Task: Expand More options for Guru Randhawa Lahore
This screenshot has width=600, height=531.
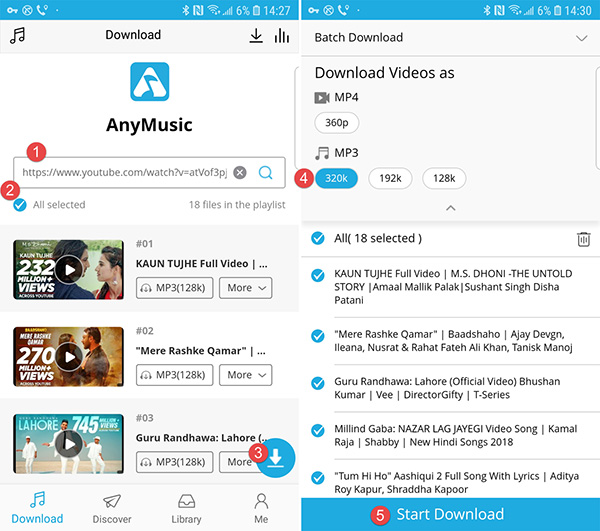Action: pos(239,462)
